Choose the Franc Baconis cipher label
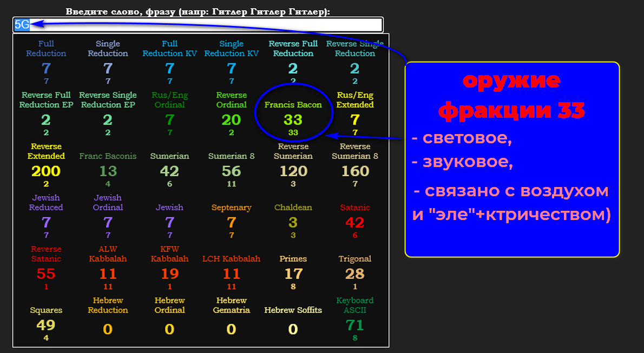This screenshot has width=644, height=353. 108,156
